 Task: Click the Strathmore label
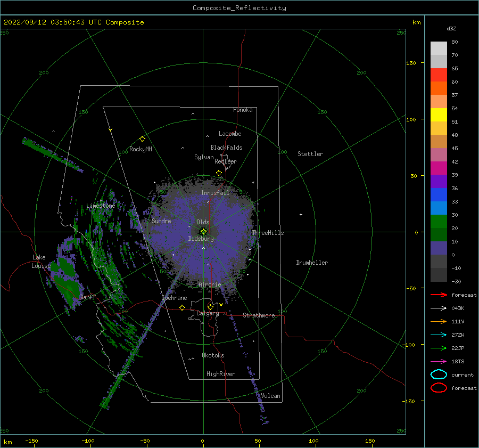point(259,315)
